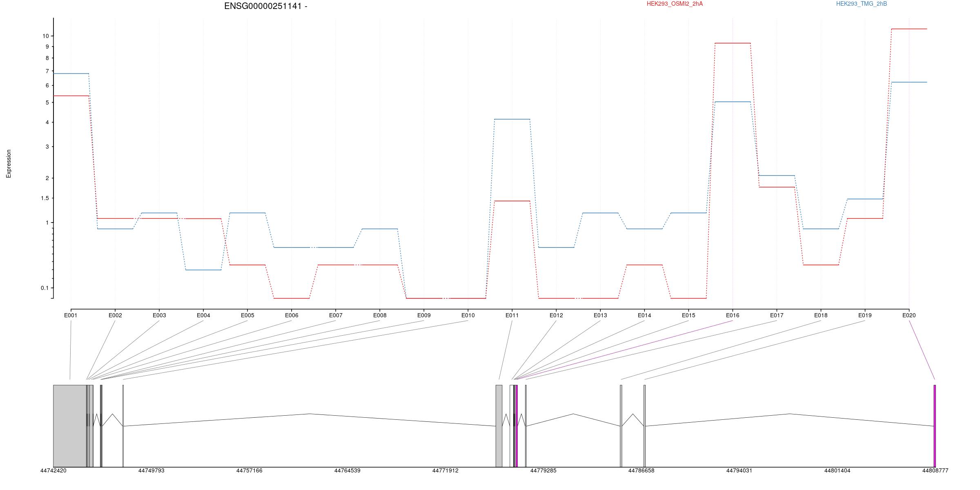The width and height of the screenshot is (980, 490).
Task: Click exon label E009
Action: pyautogui.click(x=424, y=315)
